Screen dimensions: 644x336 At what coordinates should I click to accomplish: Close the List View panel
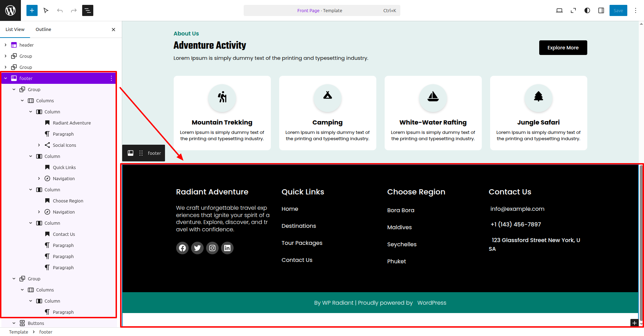tap(113, 30)
